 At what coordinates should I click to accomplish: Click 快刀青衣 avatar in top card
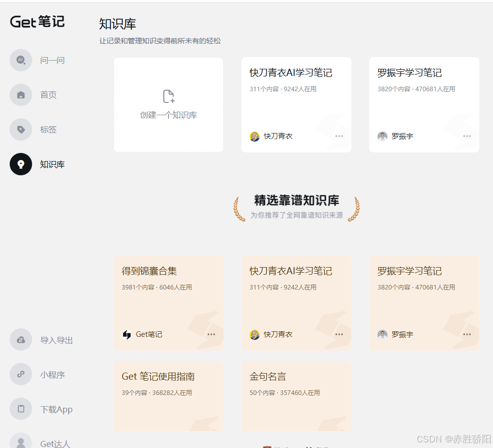pos(254,136)
